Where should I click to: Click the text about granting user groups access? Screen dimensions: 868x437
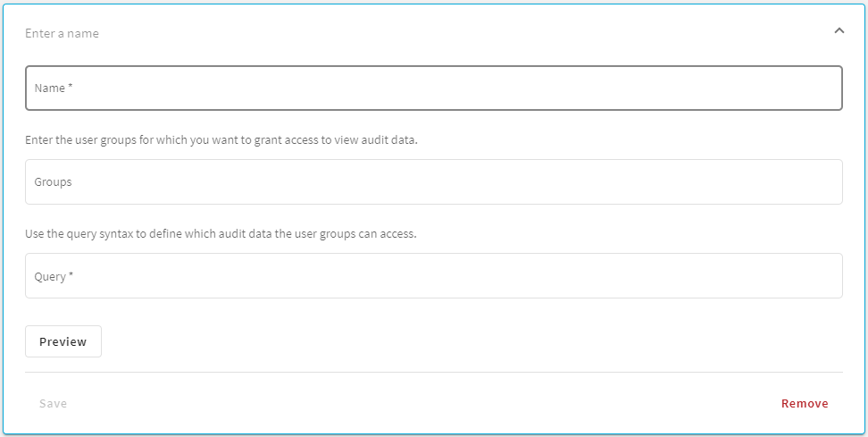click(221, 139)
